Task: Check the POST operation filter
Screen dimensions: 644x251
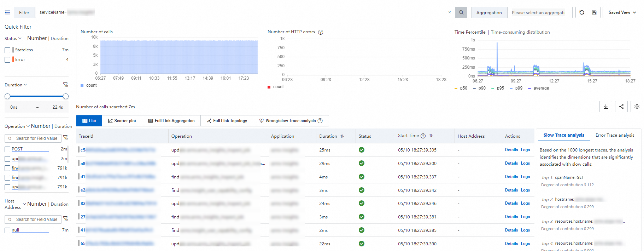Action: (7, 149)
